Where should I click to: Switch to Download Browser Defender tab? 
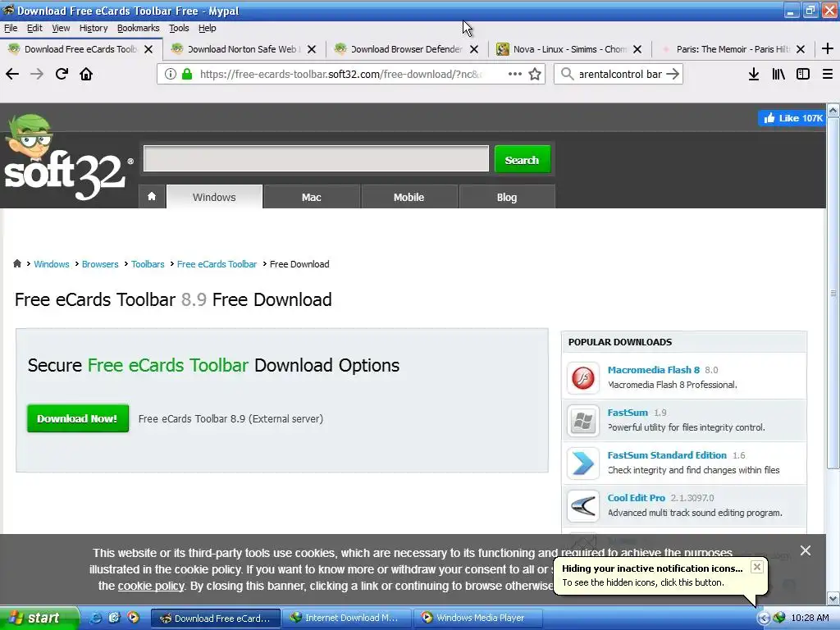click(406, 49)
